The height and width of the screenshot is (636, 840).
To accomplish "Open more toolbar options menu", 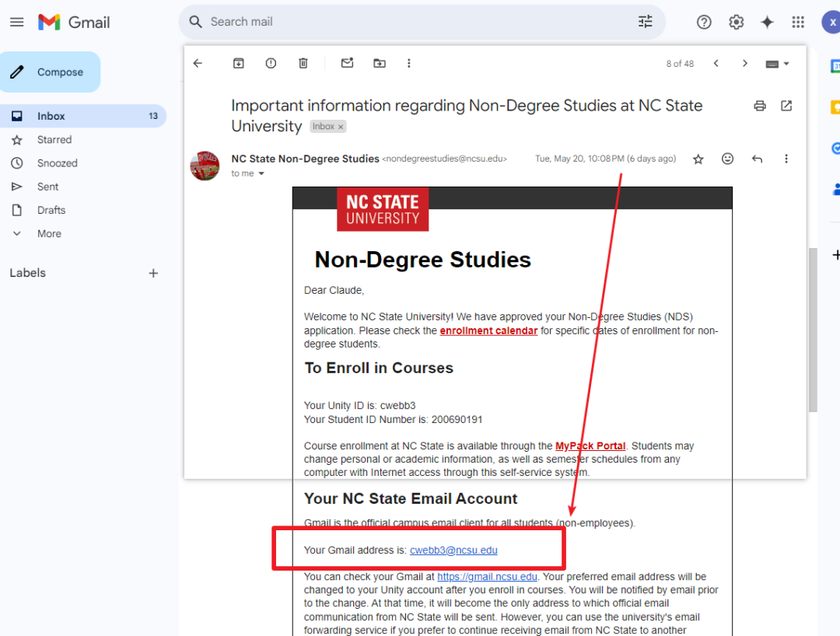I will coord(409,63).
